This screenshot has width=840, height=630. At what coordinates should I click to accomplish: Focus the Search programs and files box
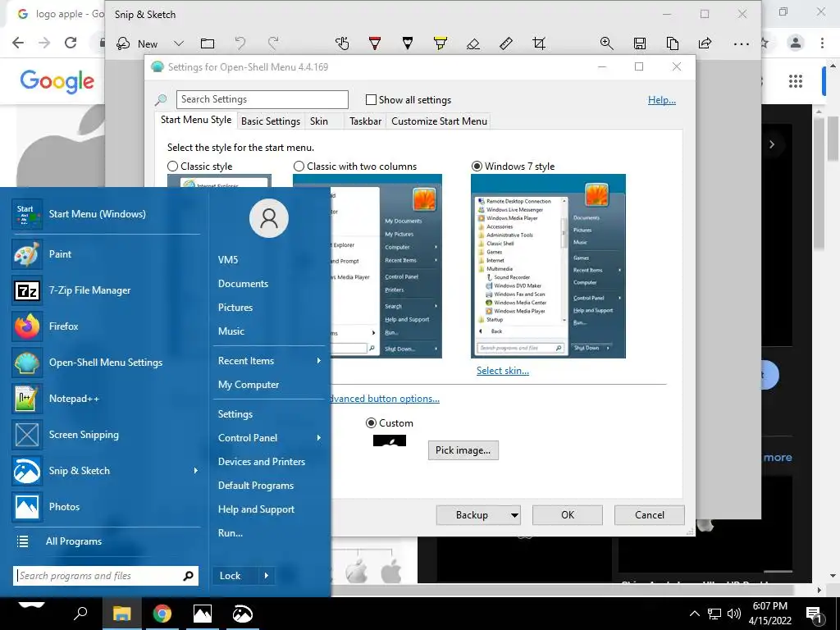pos(106,576)
